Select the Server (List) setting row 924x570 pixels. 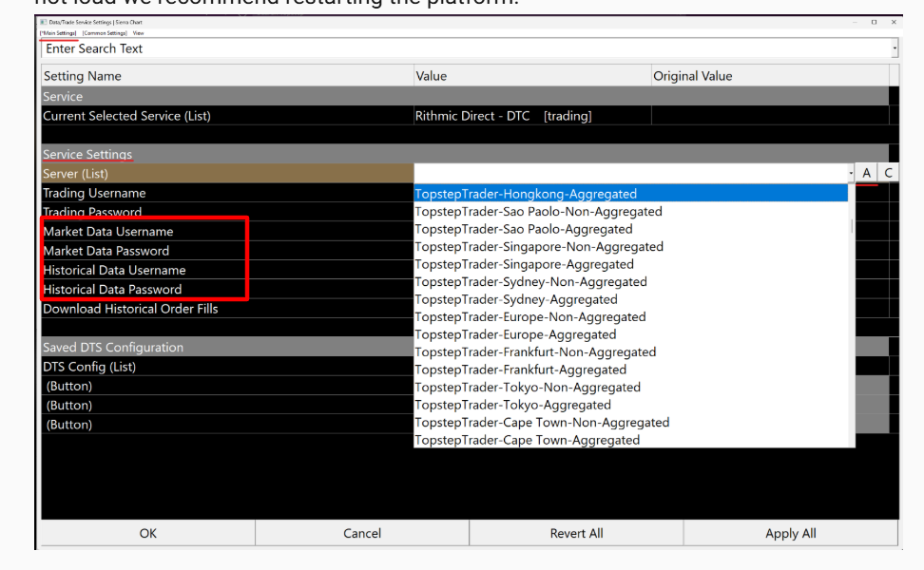point(227,174)
